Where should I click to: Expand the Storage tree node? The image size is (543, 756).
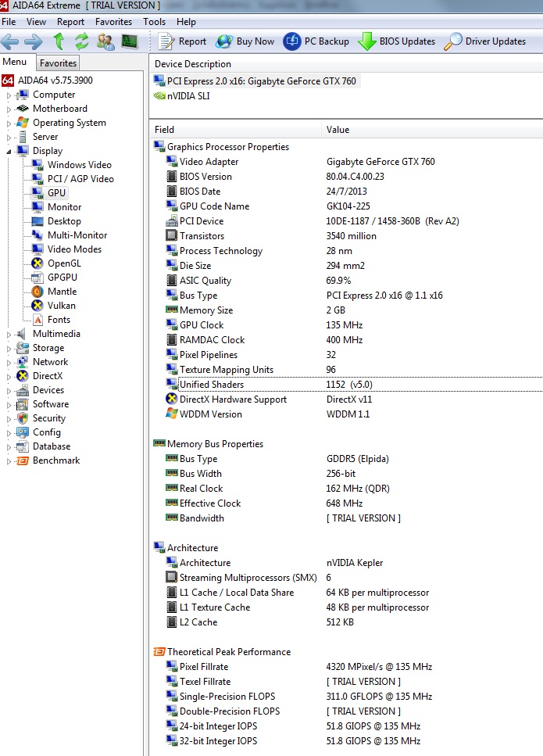9,348
